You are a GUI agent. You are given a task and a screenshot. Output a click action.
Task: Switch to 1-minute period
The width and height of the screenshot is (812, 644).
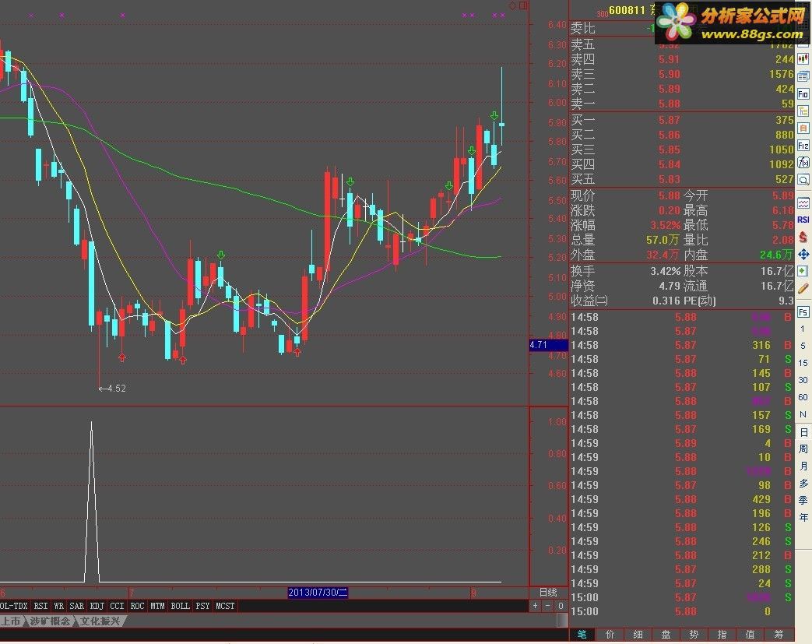point(803,329)
